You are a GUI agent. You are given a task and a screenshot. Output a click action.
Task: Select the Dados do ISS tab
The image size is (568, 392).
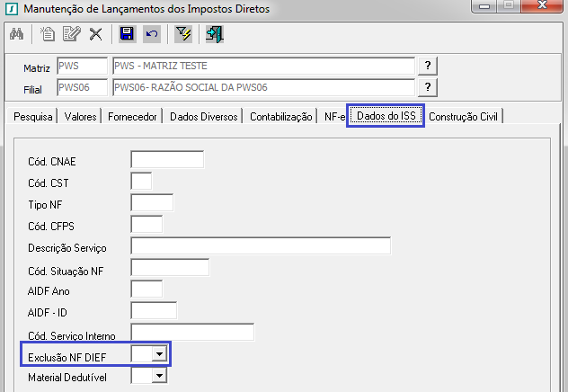click(386, 116)
